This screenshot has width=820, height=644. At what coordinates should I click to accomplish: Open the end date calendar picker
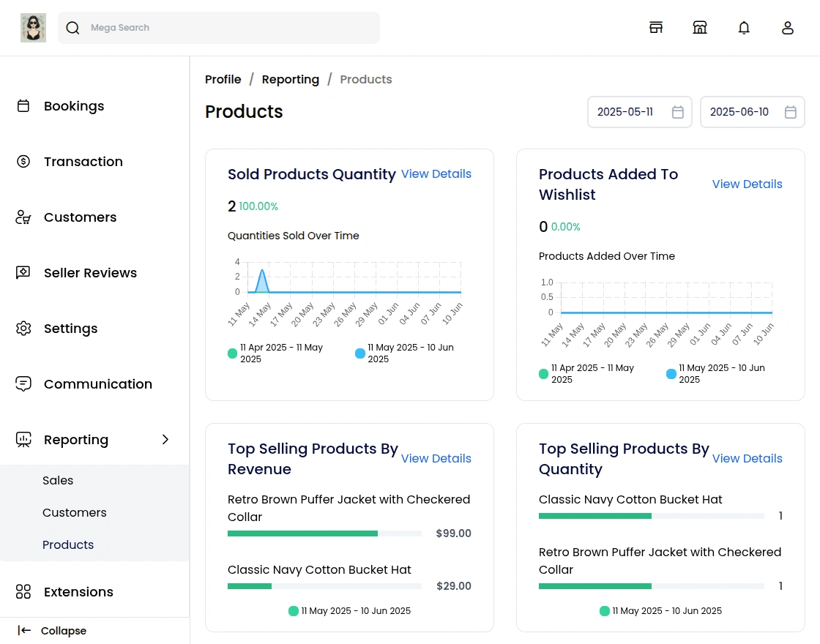pyautogui.click(x=791, y=112)
